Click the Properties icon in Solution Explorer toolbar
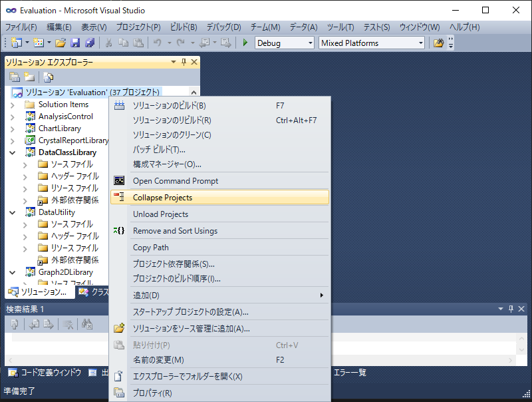Screen dimensions: 532x402 pos(14,77)
